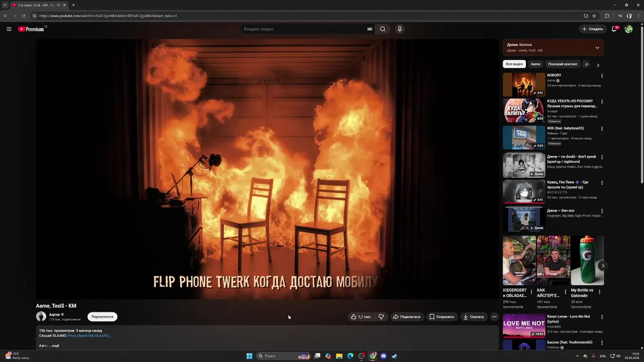Open more actions under the video
The height and width of the screenshot is (362, 644).
[494, 317]
